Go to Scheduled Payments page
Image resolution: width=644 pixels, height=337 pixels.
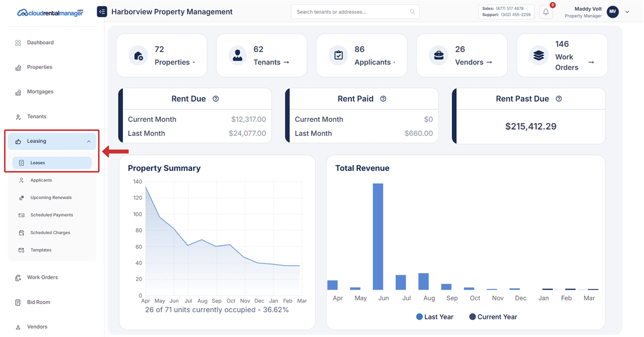pos(52,215)
